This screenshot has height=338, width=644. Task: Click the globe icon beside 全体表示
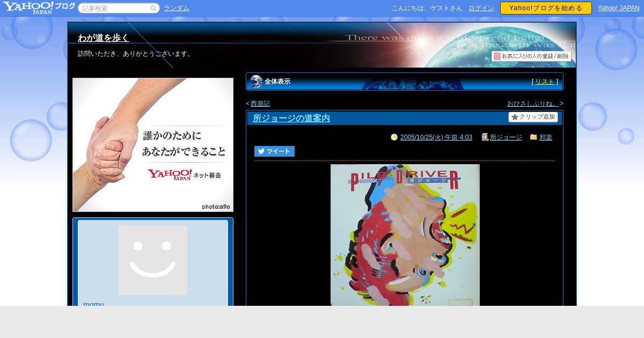point(256,82)
